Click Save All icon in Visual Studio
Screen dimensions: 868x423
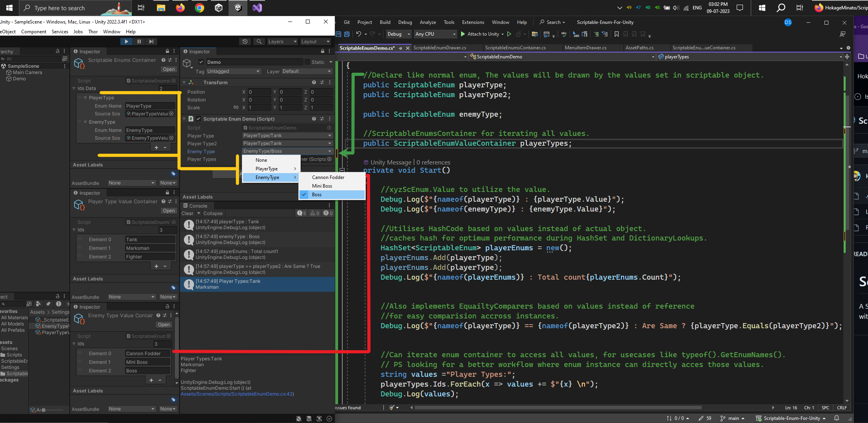tap(347, 34)
